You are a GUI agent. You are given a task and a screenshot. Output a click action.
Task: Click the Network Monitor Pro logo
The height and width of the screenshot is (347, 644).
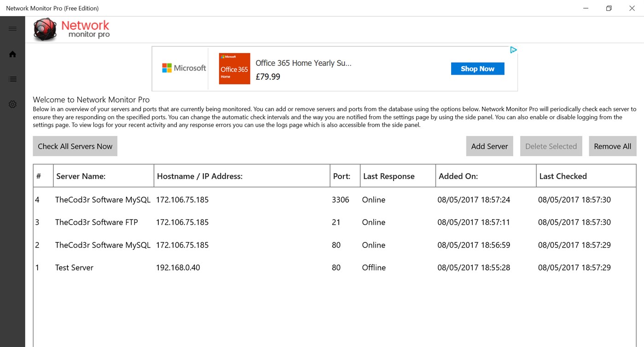tap(72, 29)
